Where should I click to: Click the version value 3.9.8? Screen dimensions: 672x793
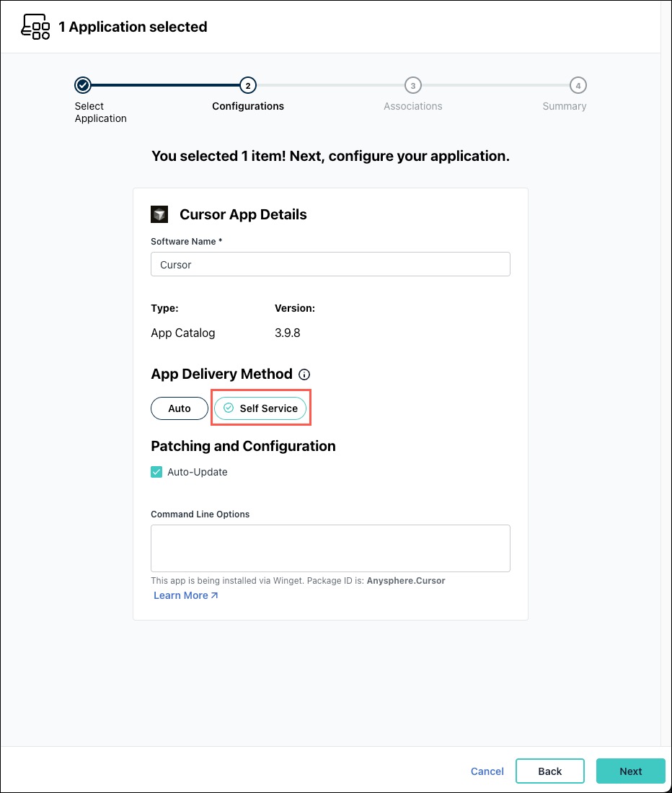[x=288, y=333]
